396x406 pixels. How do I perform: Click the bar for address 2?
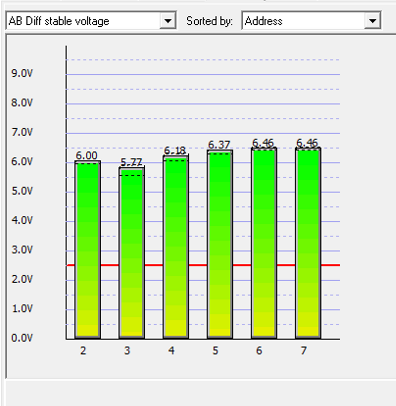tap(88, 250)
